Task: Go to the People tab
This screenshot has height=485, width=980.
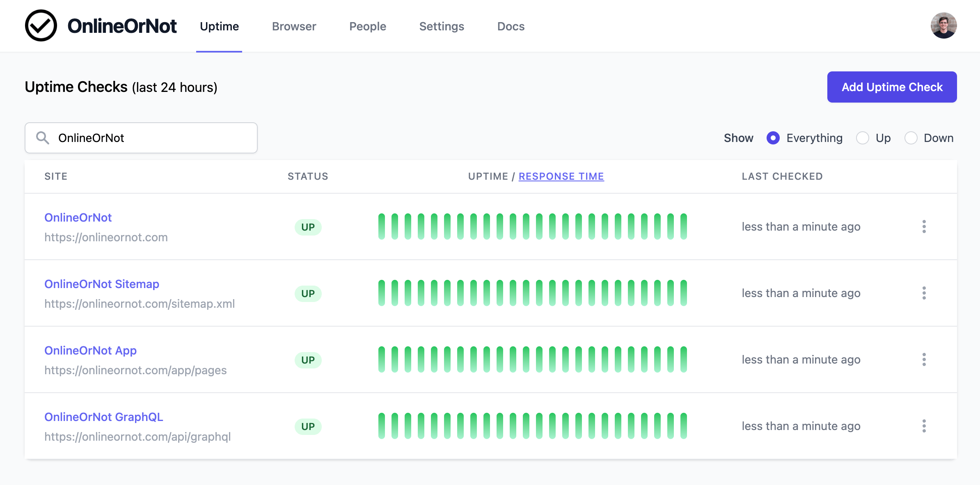Action: (x=368, y=26)
